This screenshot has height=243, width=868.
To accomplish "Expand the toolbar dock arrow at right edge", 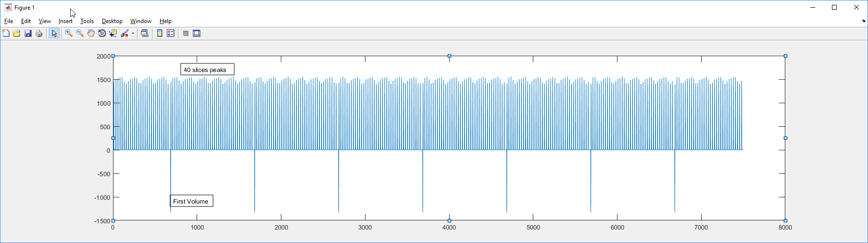I will pyautogui.click(x=864, y=21).
